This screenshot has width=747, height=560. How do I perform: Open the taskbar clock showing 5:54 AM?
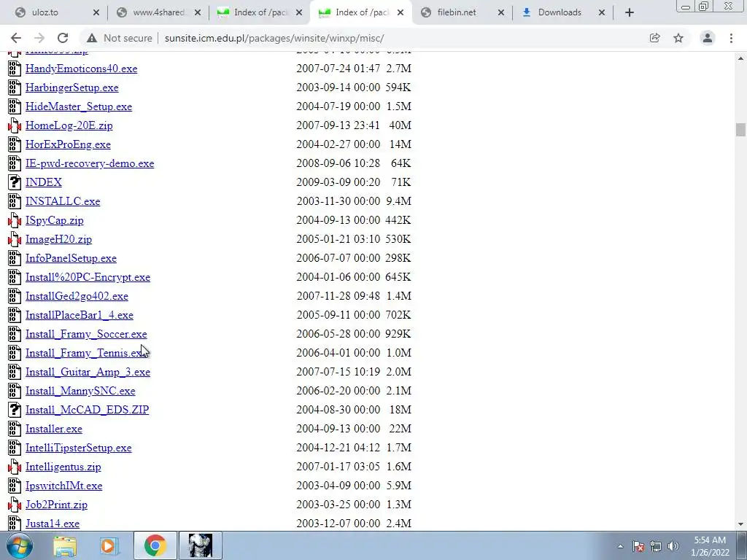[710, 546]
